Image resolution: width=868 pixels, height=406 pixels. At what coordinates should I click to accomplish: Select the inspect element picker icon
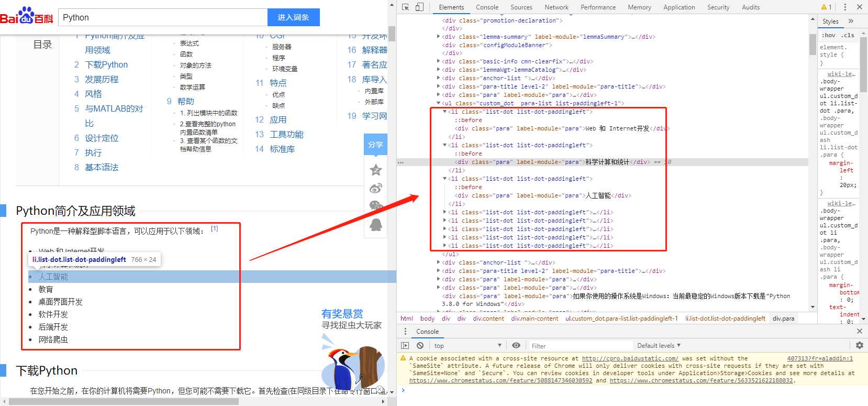click(405, 7)
